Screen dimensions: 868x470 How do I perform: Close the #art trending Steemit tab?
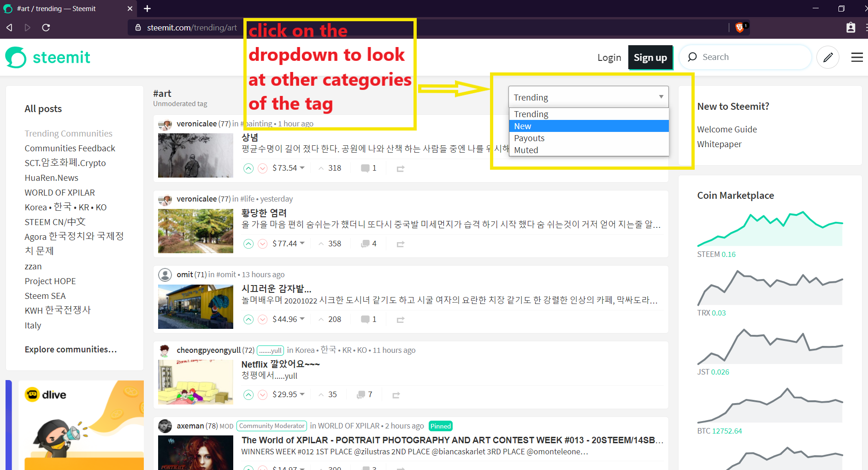coord(130,8)
